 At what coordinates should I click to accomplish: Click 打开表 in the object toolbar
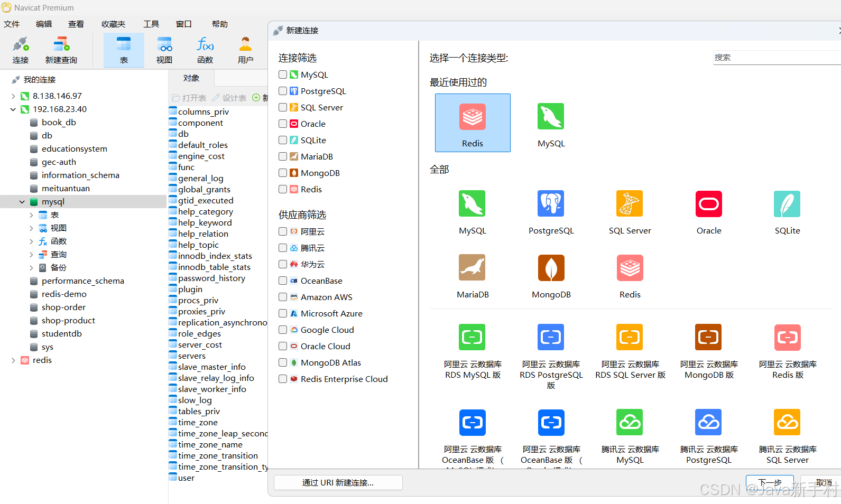pos(189,98)
